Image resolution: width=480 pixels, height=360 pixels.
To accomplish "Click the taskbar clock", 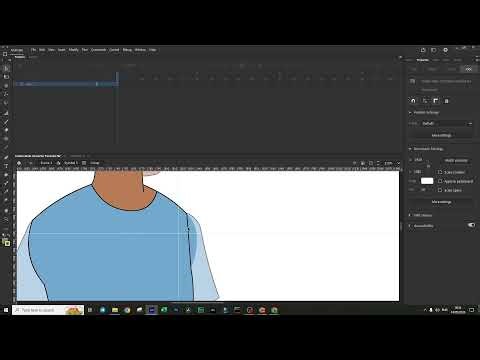I will coord(458,310).
